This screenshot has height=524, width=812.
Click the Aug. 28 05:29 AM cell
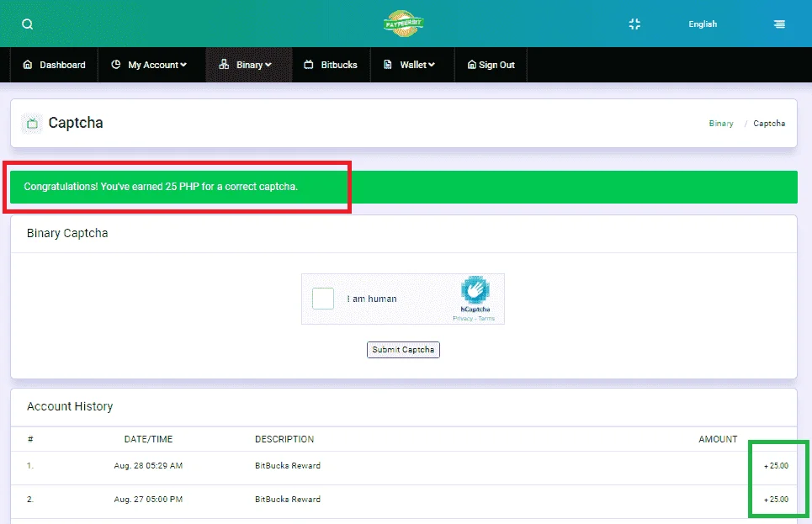pyautogui.click(x=148, y=465)
